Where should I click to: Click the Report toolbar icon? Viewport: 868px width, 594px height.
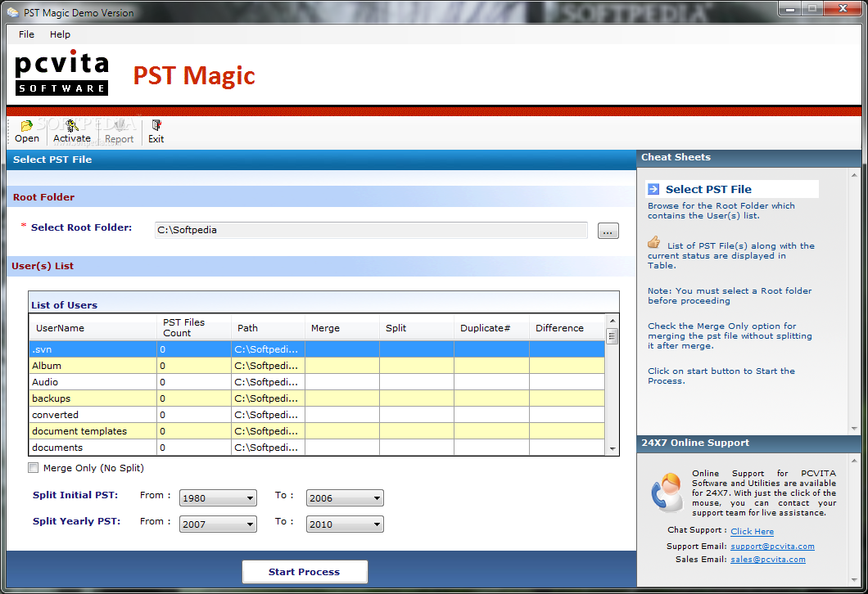pyautogui.click(x=119, y=125)
